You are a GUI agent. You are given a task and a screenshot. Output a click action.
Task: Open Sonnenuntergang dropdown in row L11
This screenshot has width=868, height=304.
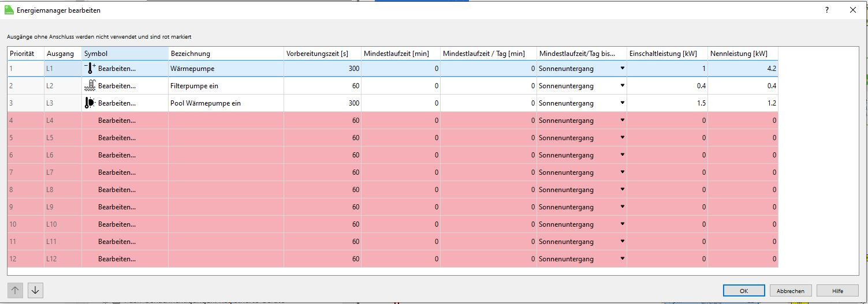coord(622,241)
